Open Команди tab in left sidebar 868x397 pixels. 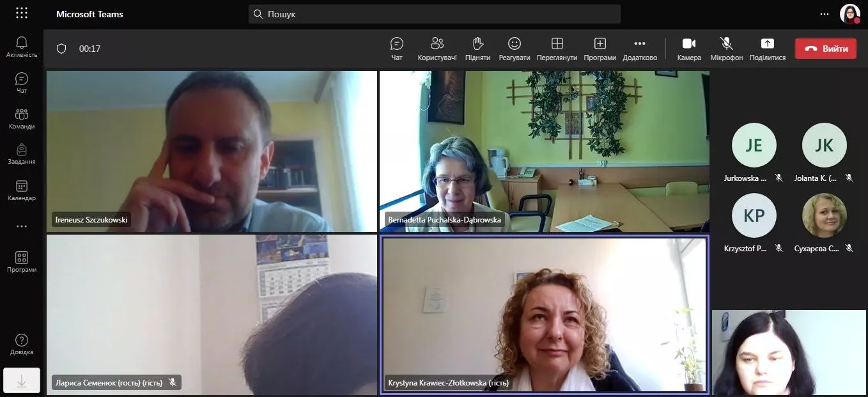(22, 118)
